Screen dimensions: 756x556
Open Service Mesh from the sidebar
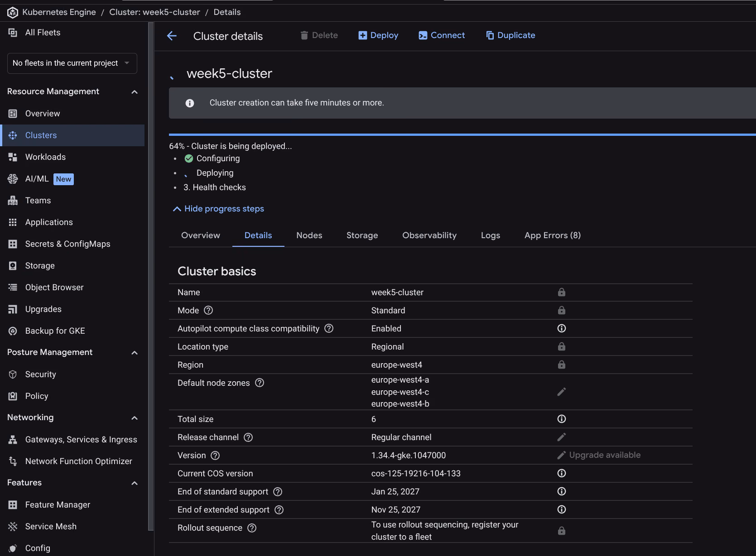pyautogui.click(x=51, y=526)
